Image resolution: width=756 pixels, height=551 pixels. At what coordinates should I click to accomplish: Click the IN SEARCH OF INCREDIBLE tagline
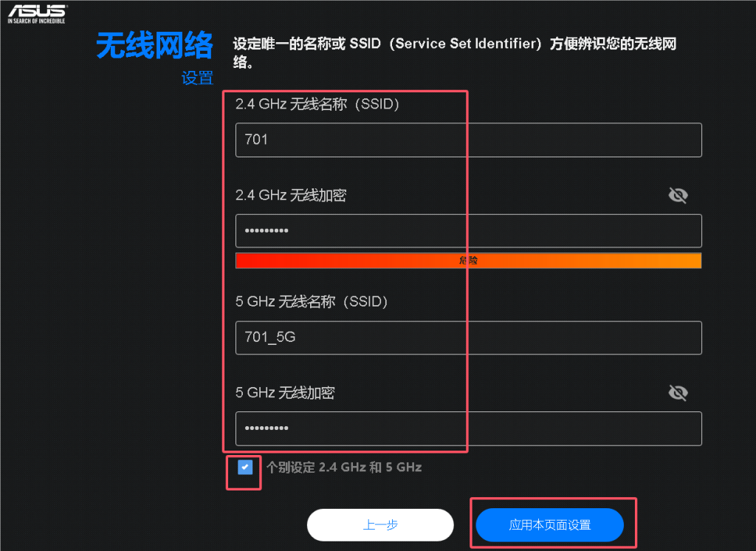36,21
